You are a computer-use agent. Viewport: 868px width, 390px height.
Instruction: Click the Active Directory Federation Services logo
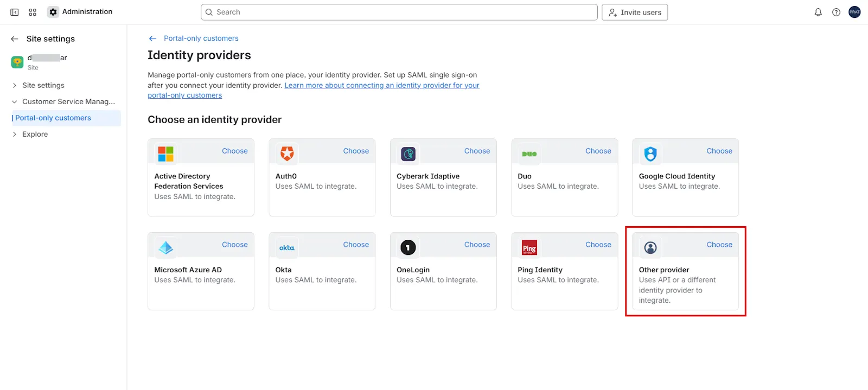pyautogui.click(x=166, y=154)
